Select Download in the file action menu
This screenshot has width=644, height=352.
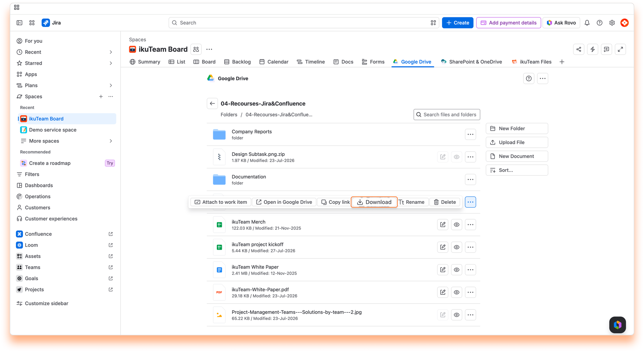coord(374,202)
